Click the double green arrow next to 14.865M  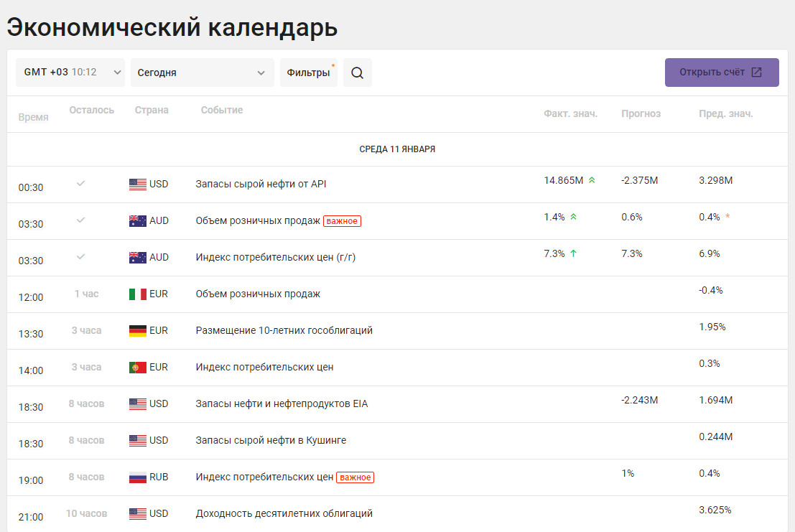point(592,180)
